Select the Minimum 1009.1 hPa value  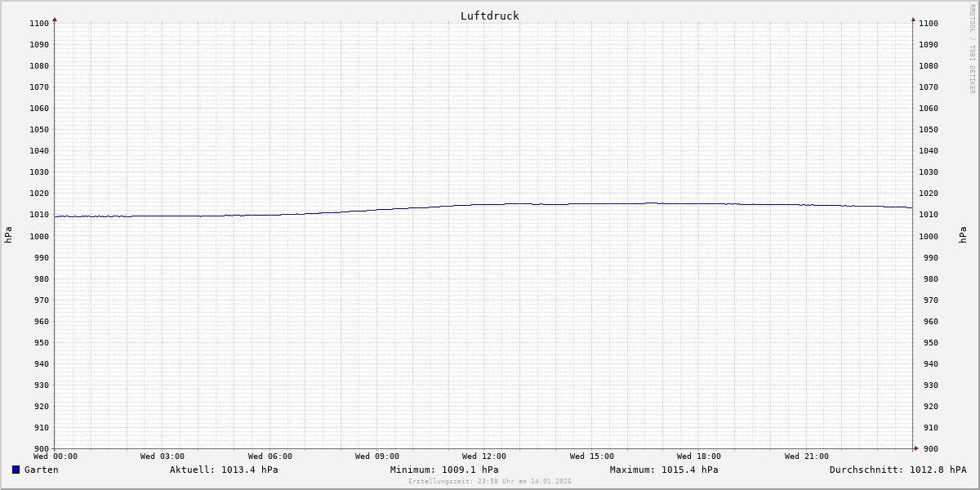(444, 470)
